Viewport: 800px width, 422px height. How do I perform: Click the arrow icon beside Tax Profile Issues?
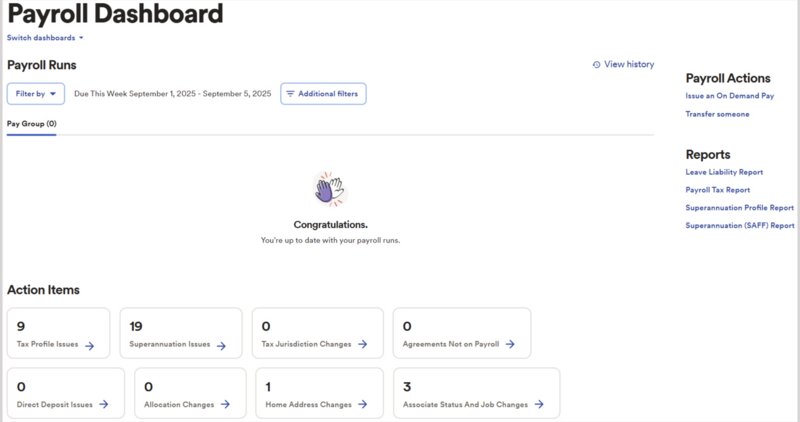(89, 346)
